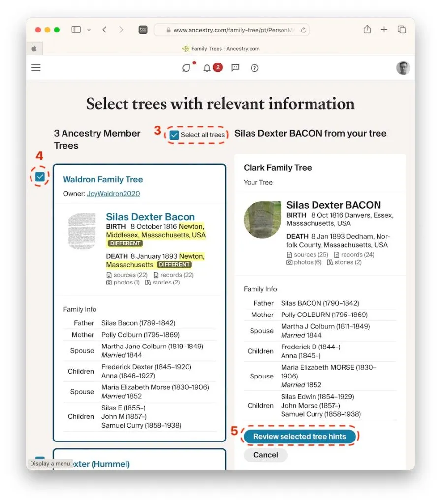Uncheck the Waldron Family Tree checkbox
Image resolution: width=441 pixels, height=504 pixels.
40,177
